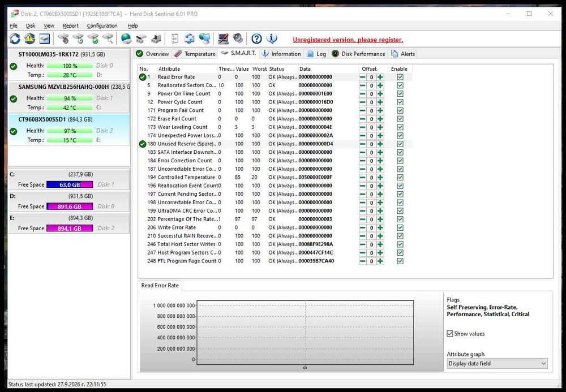Screen dimensions: 566x392
Task: Click the C: free space bar
Action: pyautogui.click(x=70, y=184)
